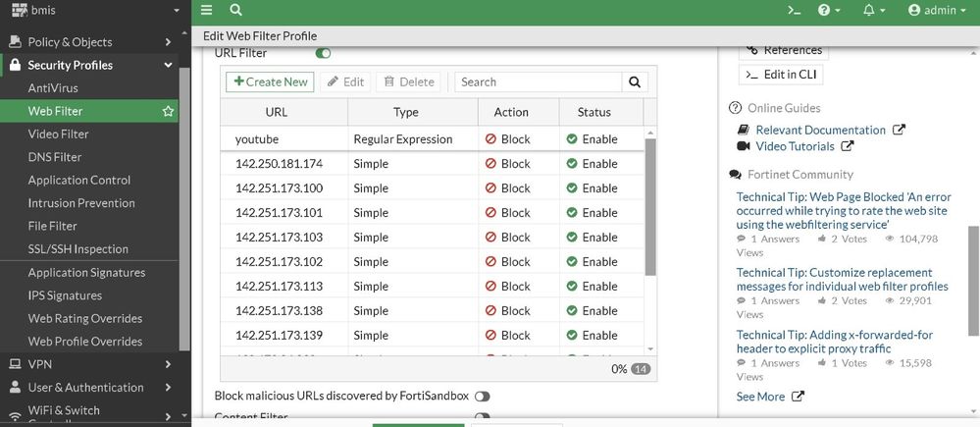Viewport: 980px width, 427px height.
Task: Open the CLI console icon
Action: click(795, 10)
